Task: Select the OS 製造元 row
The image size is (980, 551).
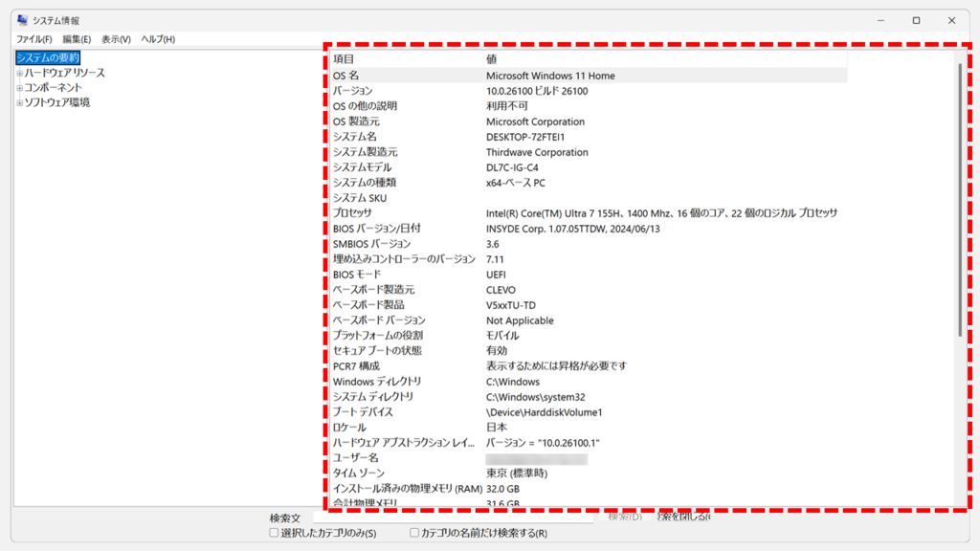Action: point(589,121)
